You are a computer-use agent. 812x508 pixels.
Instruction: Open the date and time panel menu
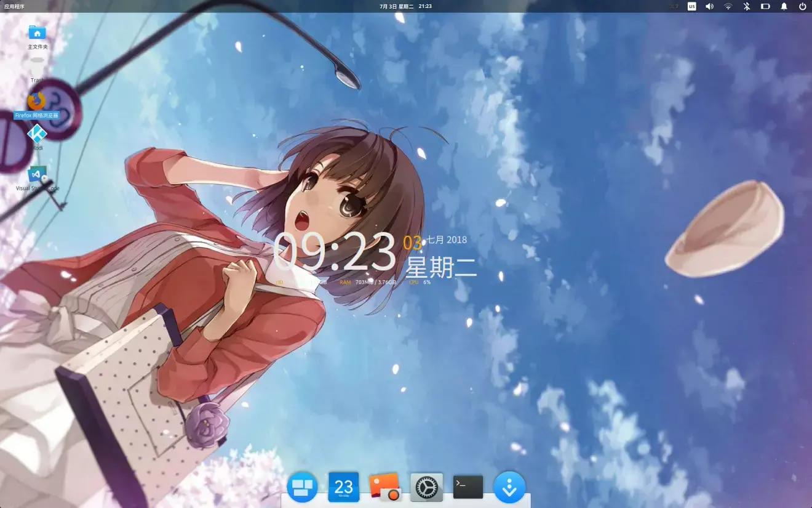[x=406, y=6]
